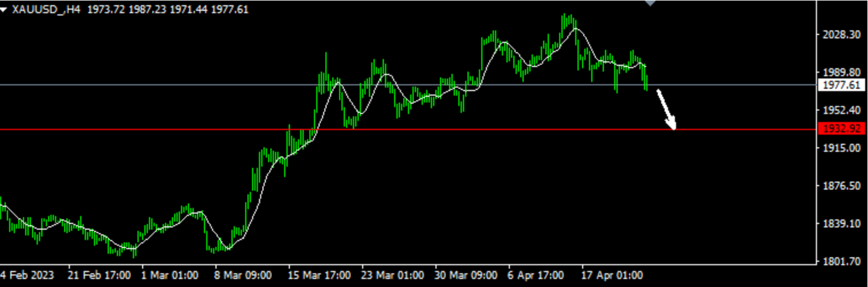Click the XAUUSD_,H4 chart symbol title
Viewport: 868px width, 287px height.
pos(46,10)
